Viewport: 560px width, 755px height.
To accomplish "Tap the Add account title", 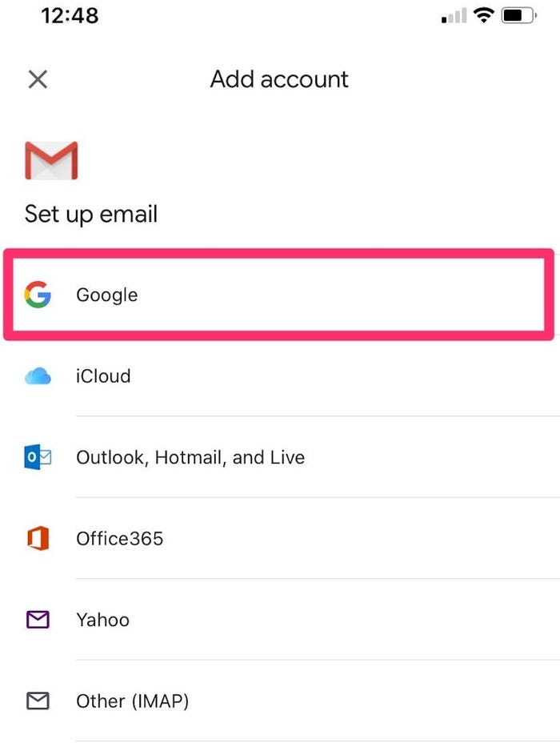I will (279, 79).
